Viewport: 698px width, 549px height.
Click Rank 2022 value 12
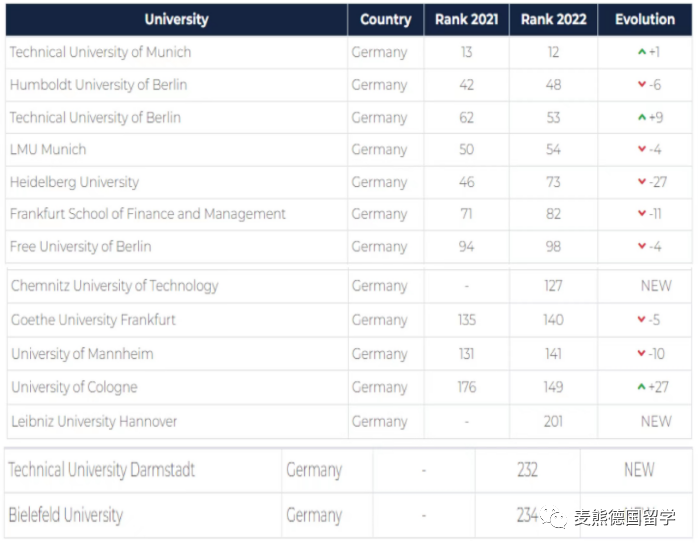pos(553,52)
